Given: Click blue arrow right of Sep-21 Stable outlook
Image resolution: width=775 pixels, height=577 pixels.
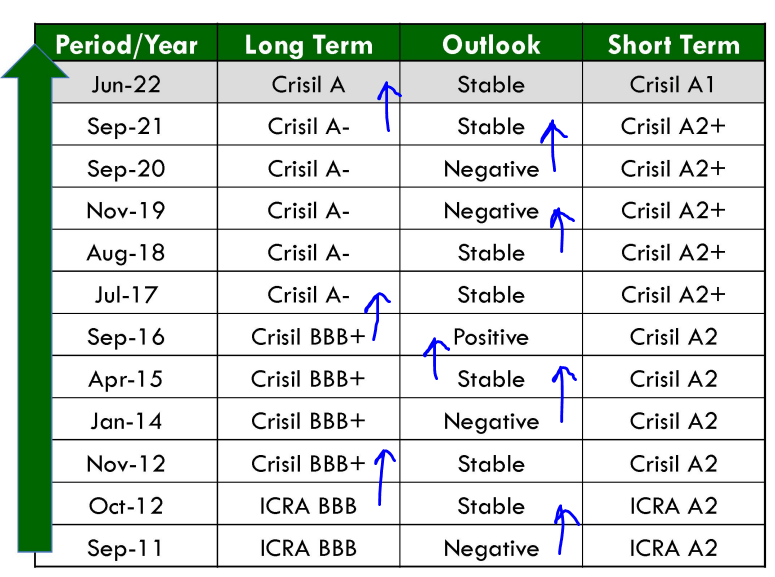Looking at the screenshot, I should click(552, 145).
